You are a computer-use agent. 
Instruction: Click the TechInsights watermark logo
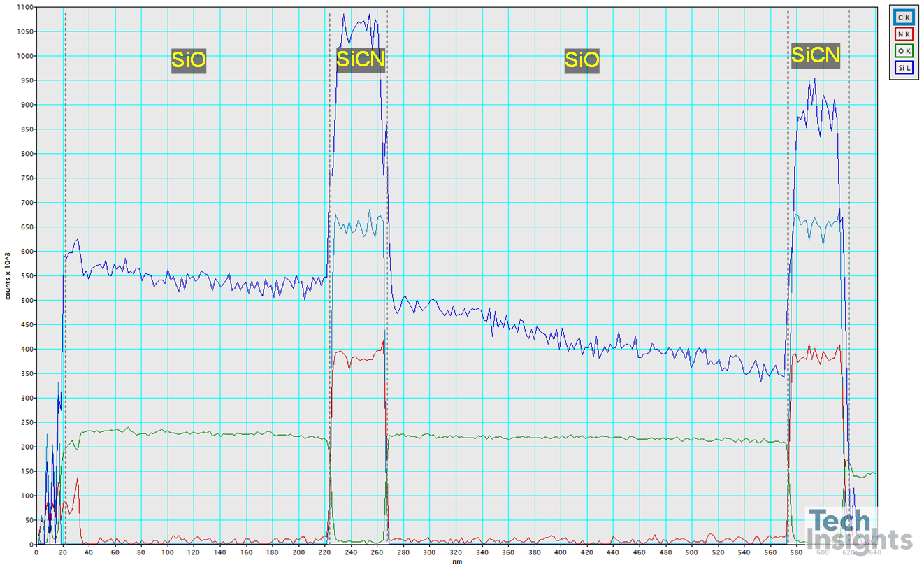point(858,531)
